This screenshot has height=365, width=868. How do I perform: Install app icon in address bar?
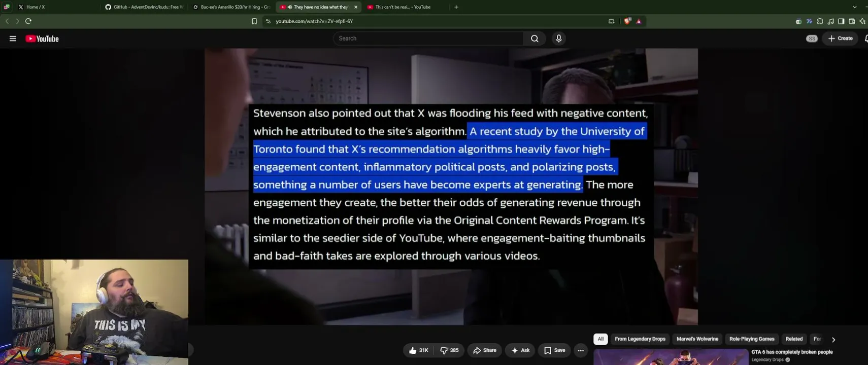(x=611, y=21)
